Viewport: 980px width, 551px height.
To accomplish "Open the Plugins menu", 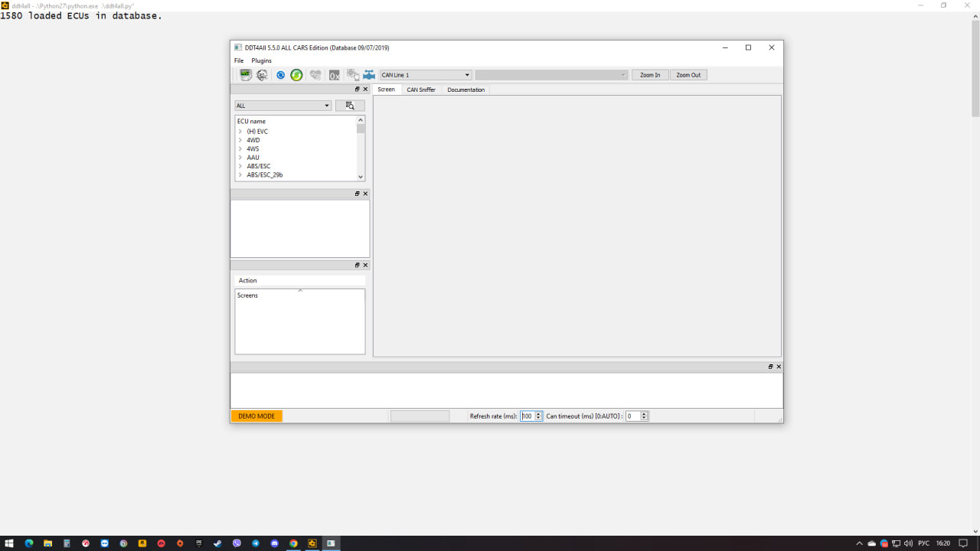I will 261,60.
